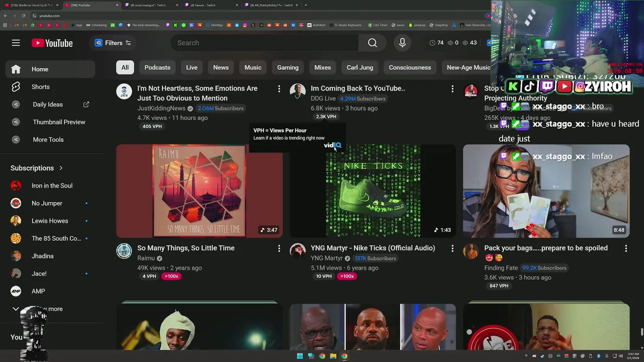Viewport: 644px width, 362px height.
Task: Select the Podcasts chip
Action: (x=157, y=67)
